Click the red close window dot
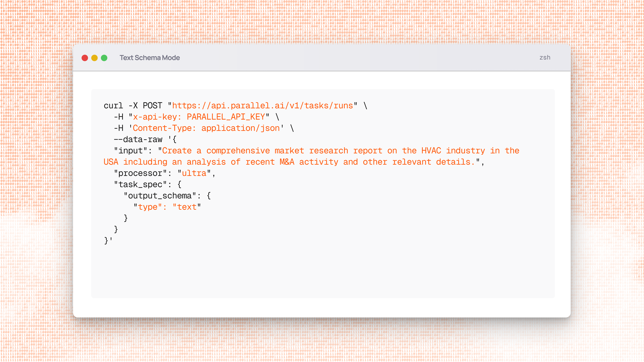This screenshot has width=644, height=362. tap(85, 58)
